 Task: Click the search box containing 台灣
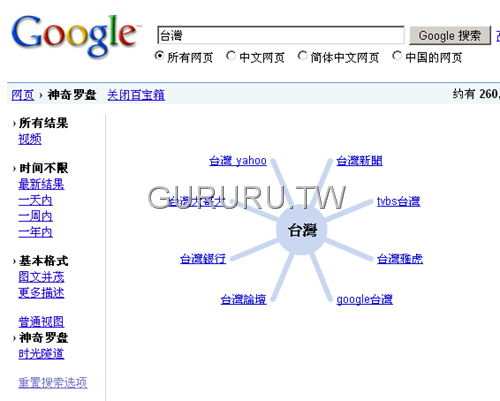click(x=281, y=35)
